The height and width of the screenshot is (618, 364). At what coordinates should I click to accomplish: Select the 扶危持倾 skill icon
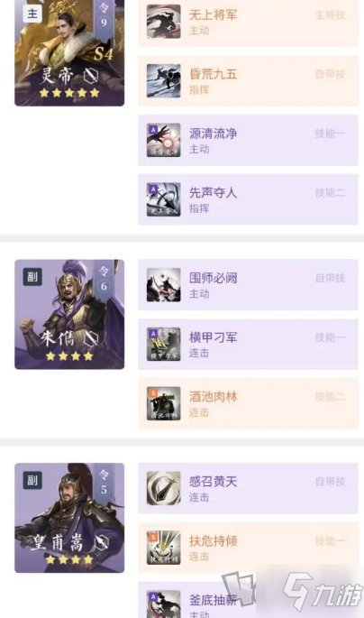tap(163, 548)
